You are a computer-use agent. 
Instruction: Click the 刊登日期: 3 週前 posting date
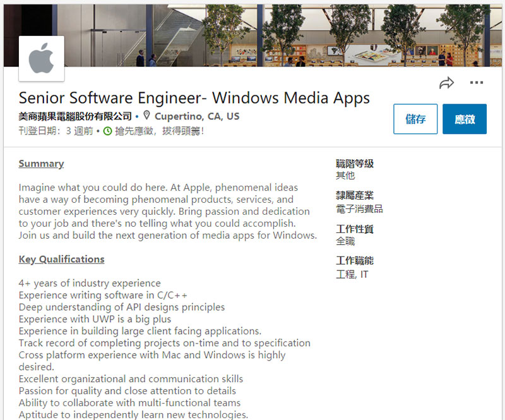point(56,131)
